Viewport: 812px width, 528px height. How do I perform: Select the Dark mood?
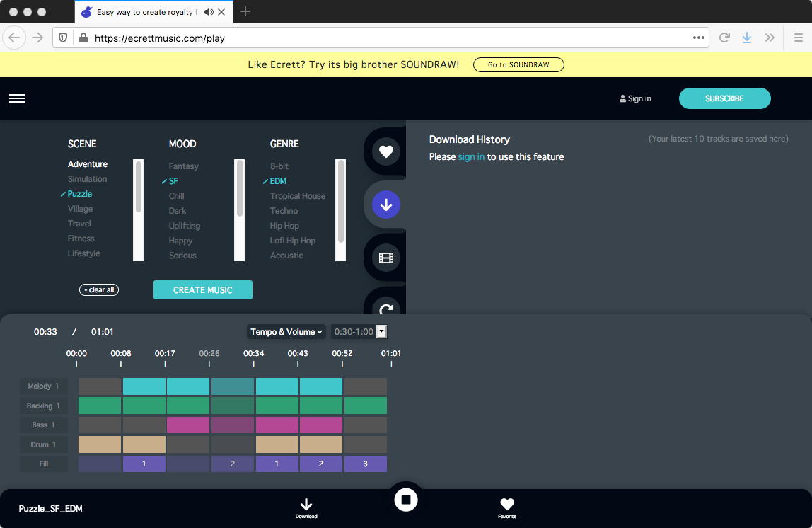tap(177, 211)
